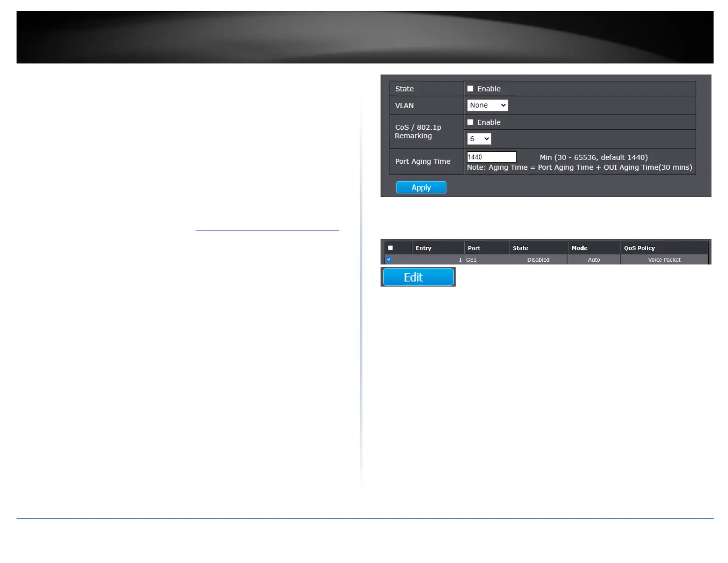Toggle the select-all checkbox in table header
728x563 pixels.
(x=390, y=248)
